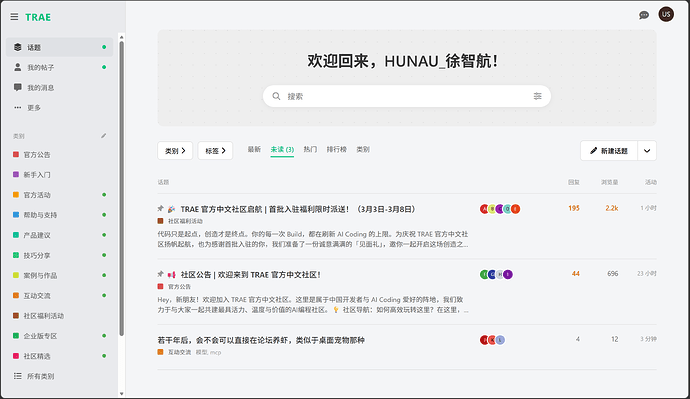690x399 pixels.
Task: Open the 官方公告 category in sidebar
Action: tap(59, 154)
